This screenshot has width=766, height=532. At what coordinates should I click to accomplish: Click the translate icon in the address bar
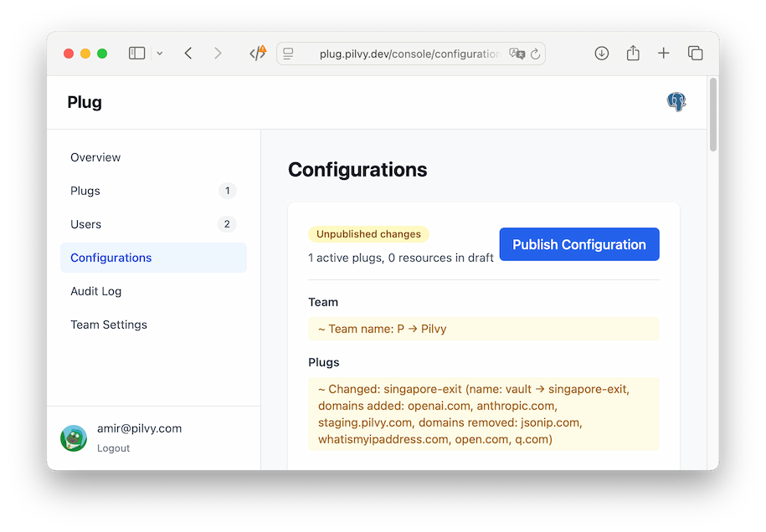[516, 53]
